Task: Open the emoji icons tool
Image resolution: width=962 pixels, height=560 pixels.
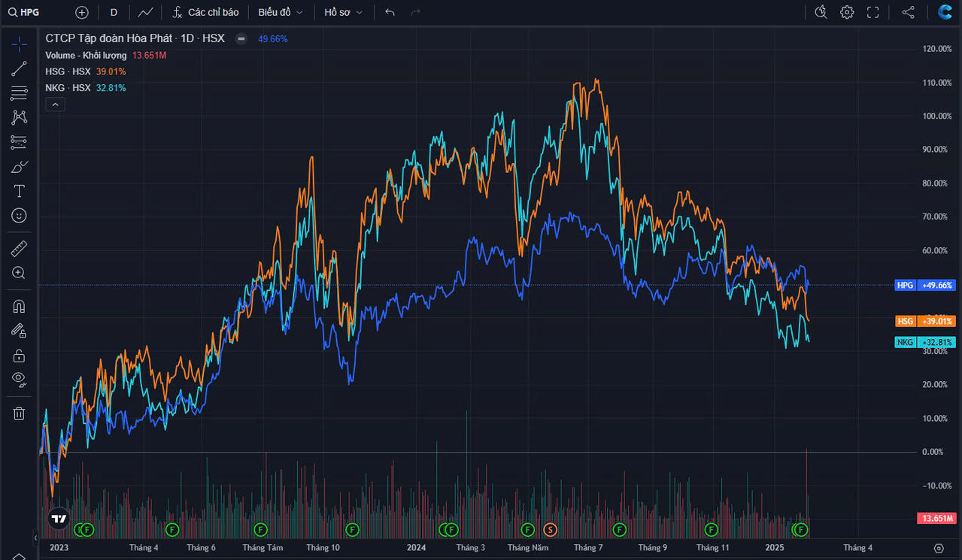Action: (x=19, y=216)
